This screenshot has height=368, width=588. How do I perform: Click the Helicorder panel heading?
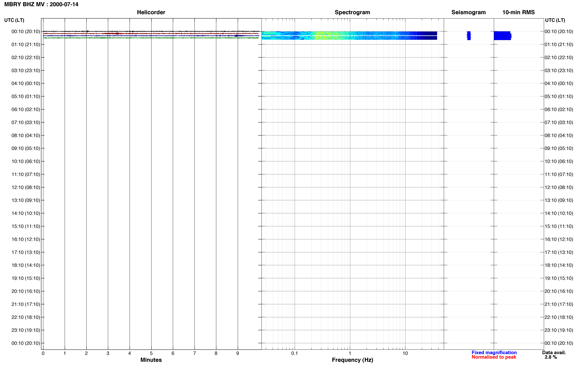pos(151,12)
